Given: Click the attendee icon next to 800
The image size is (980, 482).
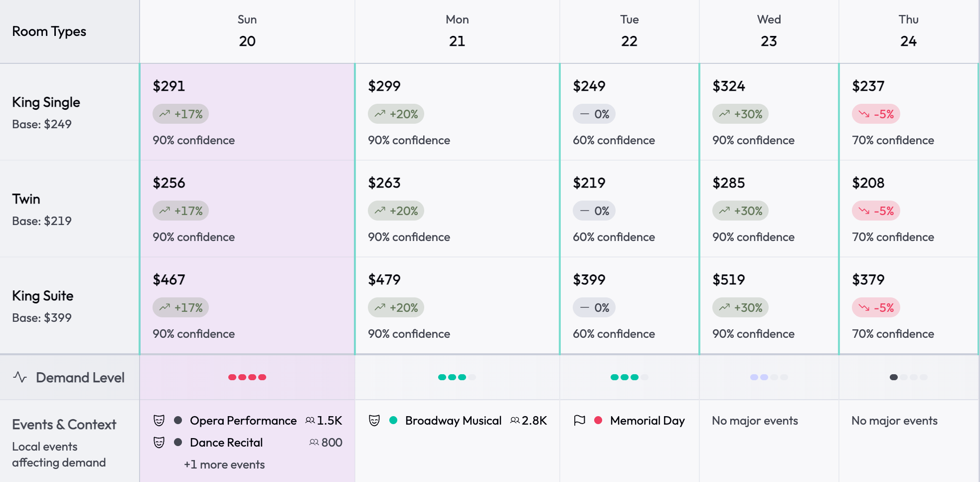Looking at the screenshot, I should tap(314, 443).
